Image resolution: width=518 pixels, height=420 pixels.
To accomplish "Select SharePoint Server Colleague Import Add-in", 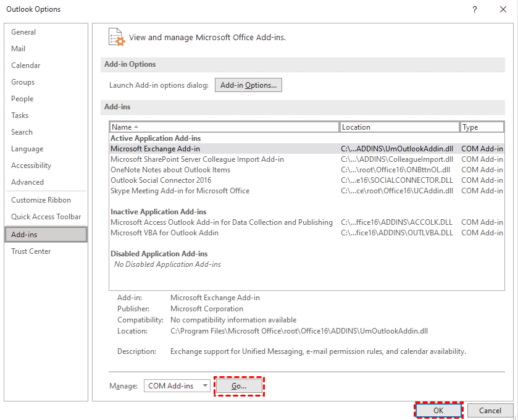I will point(307,159).
